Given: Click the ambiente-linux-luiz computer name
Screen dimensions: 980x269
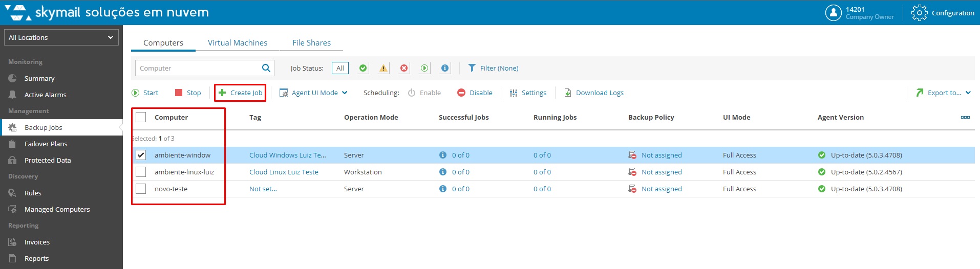Looking at the screenshot, I should [184, 172].
